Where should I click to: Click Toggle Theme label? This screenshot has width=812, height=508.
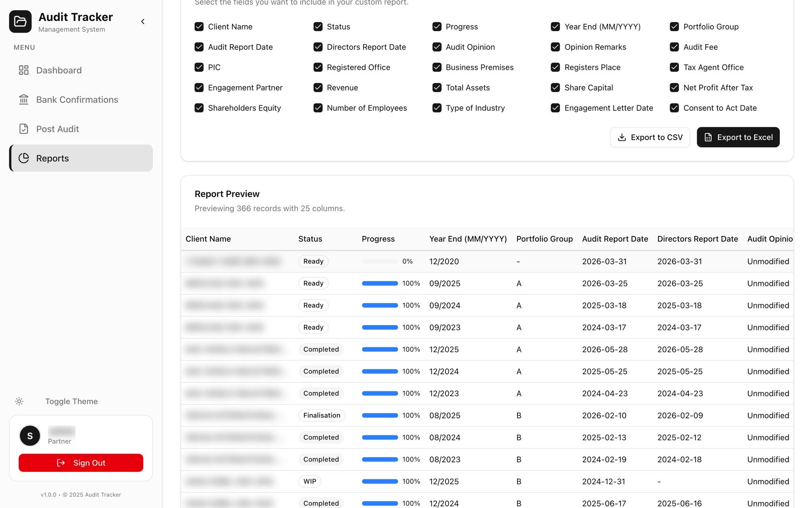[71, 401]
